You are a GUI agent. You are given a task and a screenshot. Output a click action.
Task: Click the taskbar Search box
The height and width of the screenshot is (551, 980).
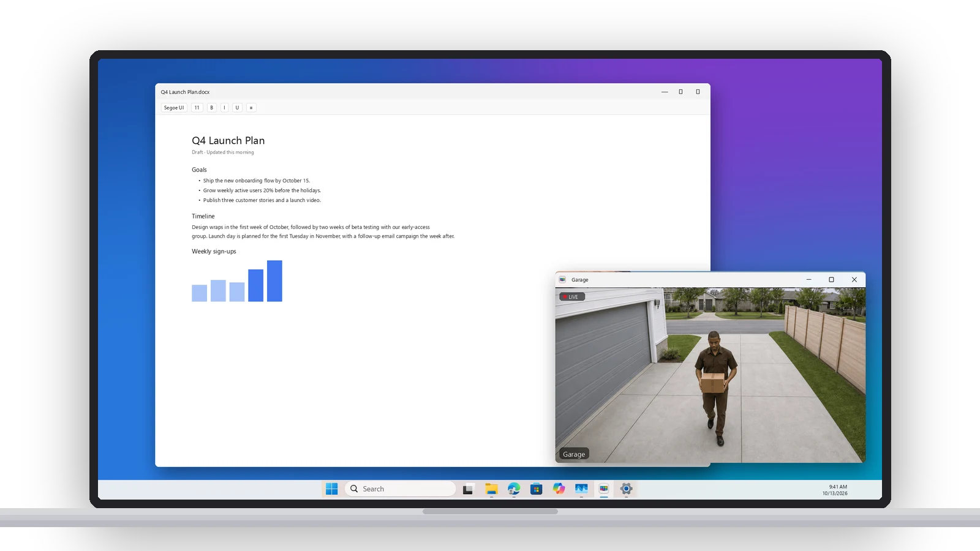(x=401, y=489)
